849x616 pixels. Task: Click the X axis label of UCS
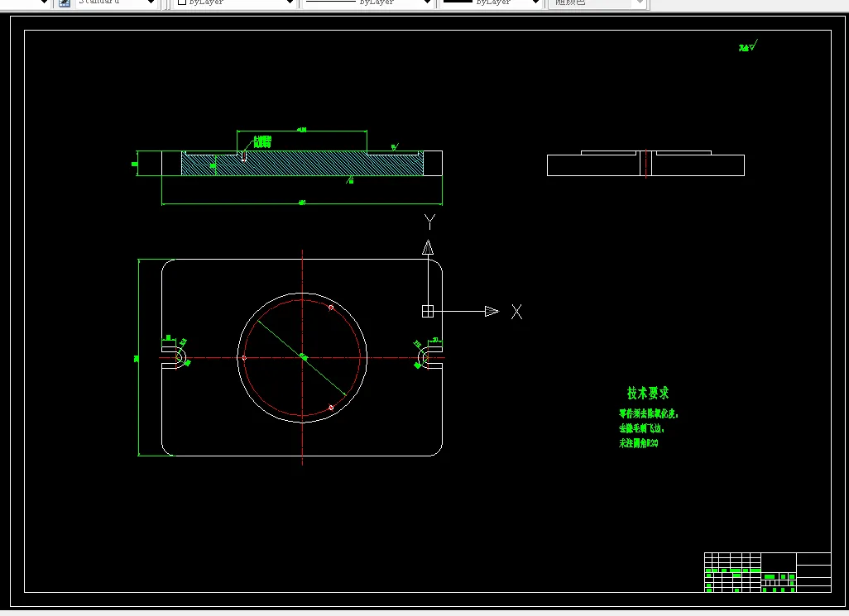click(x=516, y=312)
